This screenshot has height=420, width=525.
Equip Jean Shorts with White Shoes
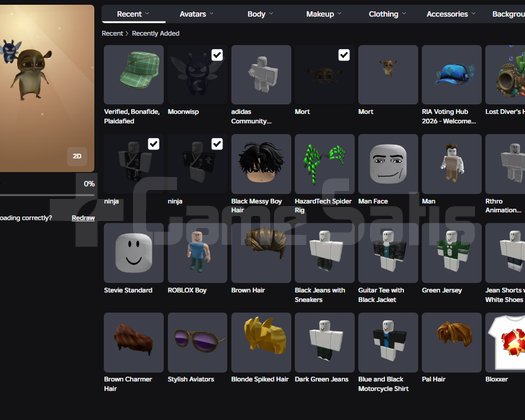point(505,253)
